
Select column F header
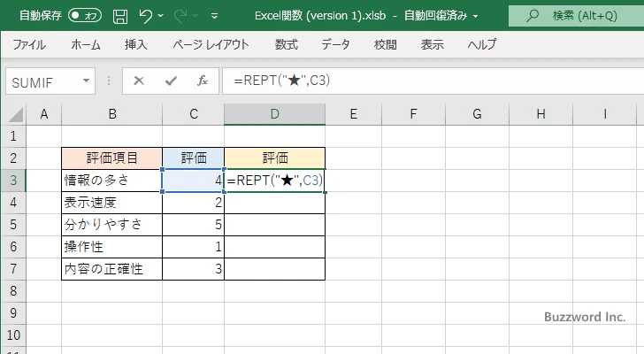tap(413, 114)
